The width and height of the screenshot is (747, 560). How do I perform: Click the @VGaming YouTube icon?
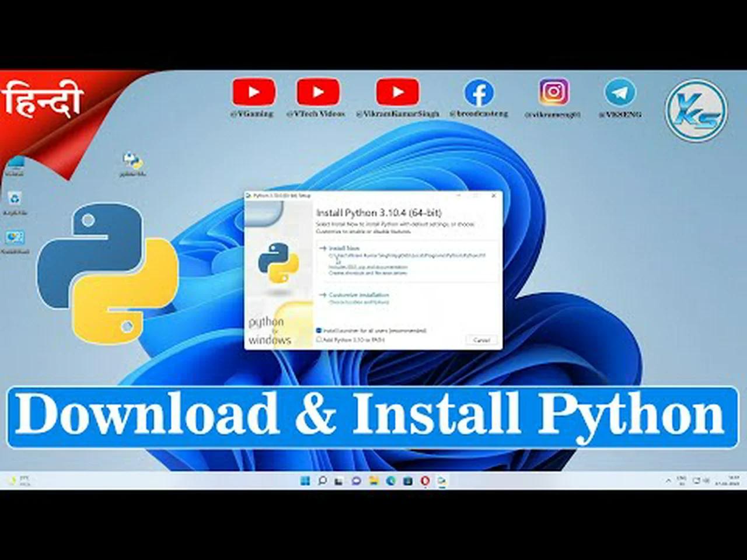tap(253, 93)
